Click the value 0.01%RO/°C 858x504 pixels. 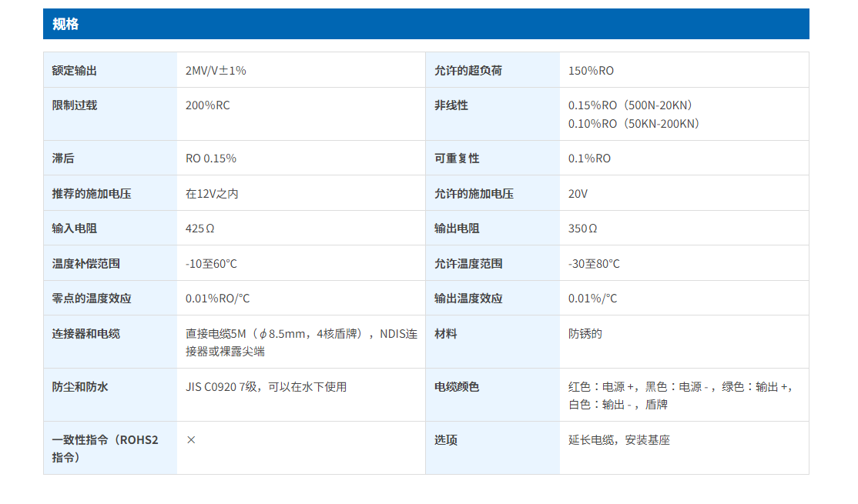(x=217, y=299)
